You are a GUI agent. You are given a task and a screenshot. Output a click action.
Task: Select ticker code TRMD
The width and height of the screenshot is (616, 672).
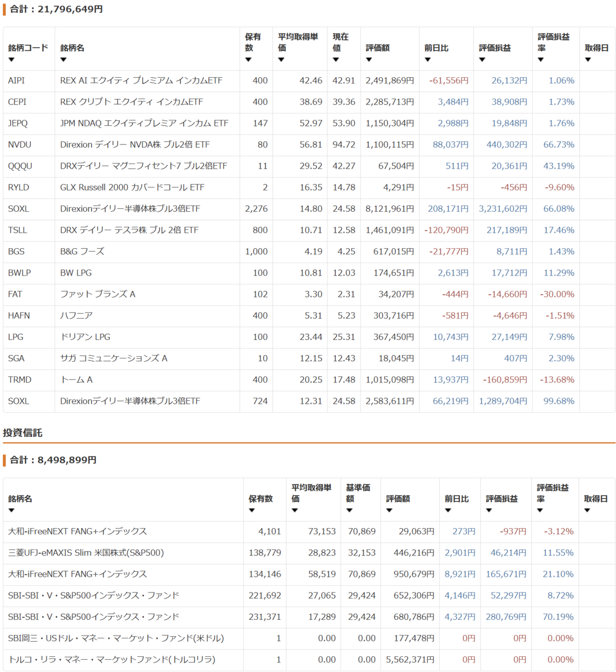click(x=20, y=380)
